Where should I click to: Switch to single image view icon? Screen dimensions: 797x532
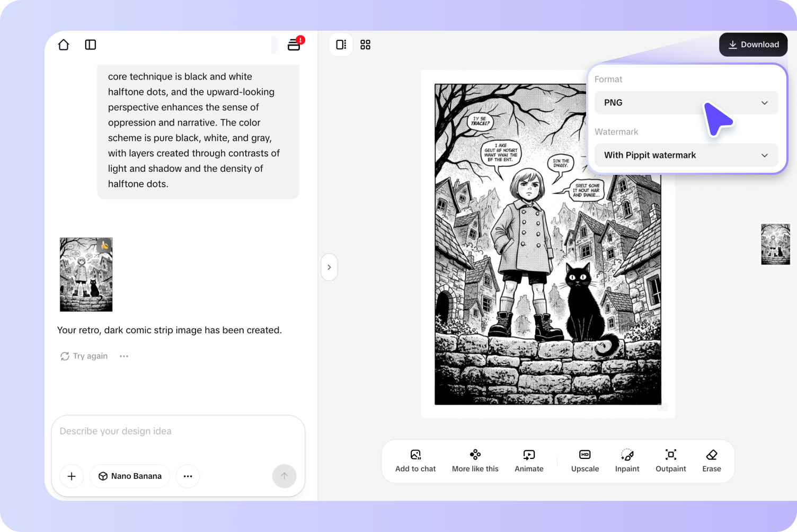pyautogui.click(x=341, y=45)
